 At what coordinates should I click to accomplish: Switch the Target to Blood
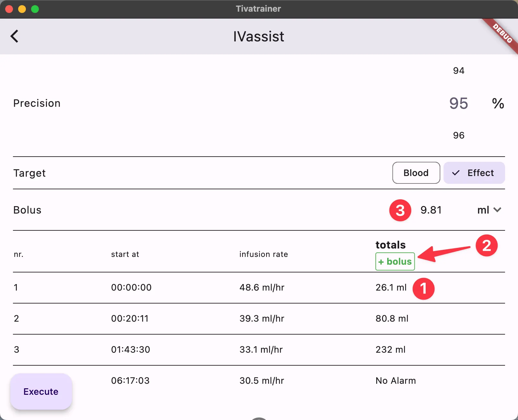click(x=416, y=173)
